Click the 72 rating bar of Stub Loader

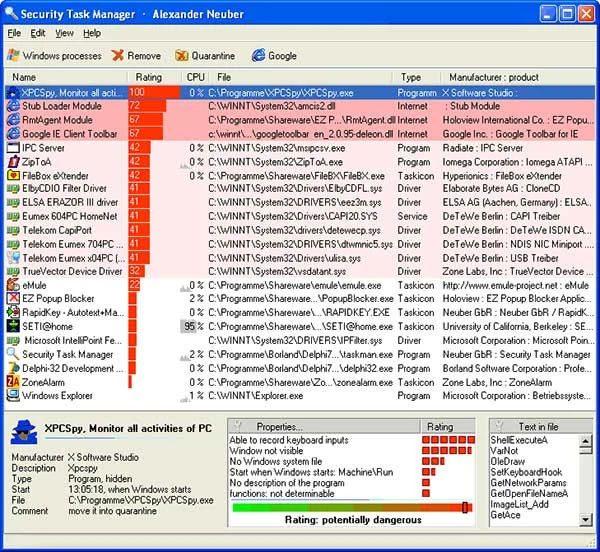click(x=147, y=106)
